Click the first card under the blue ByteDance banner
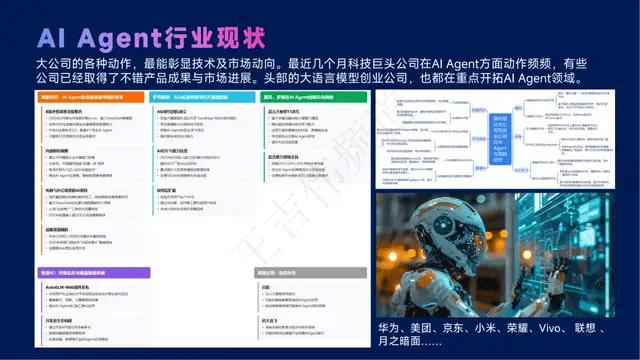Screen dimensions: 640x360 tap(204, 124)
